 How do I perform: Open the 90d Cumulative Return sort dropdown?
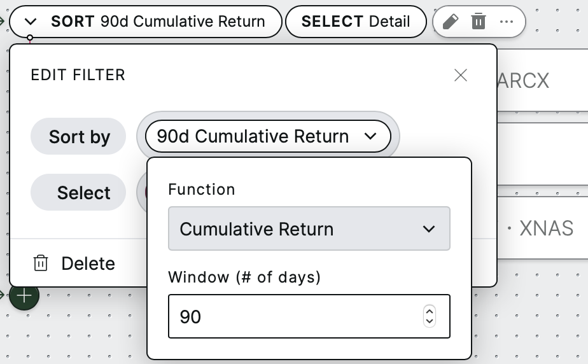coord(268,136)
